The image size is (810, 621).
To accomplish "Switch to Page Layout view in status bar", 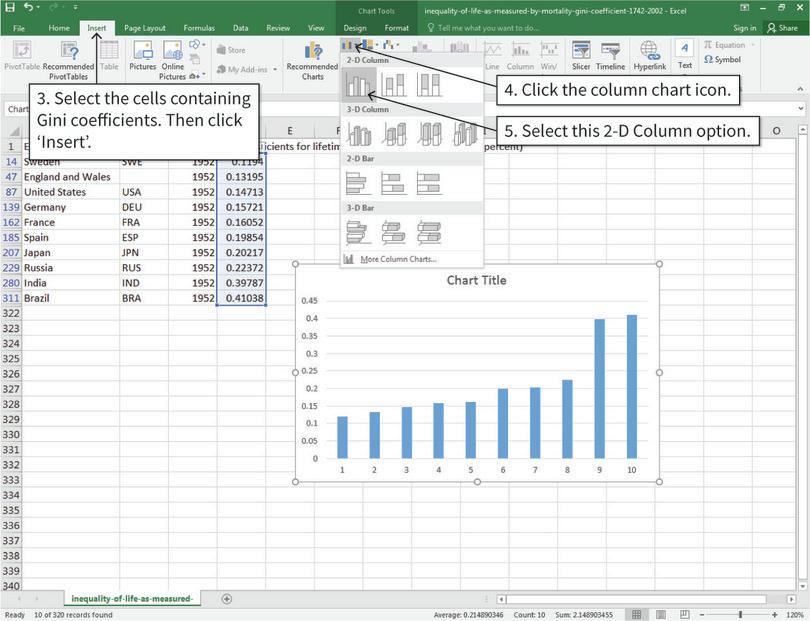I will [659, 613].
